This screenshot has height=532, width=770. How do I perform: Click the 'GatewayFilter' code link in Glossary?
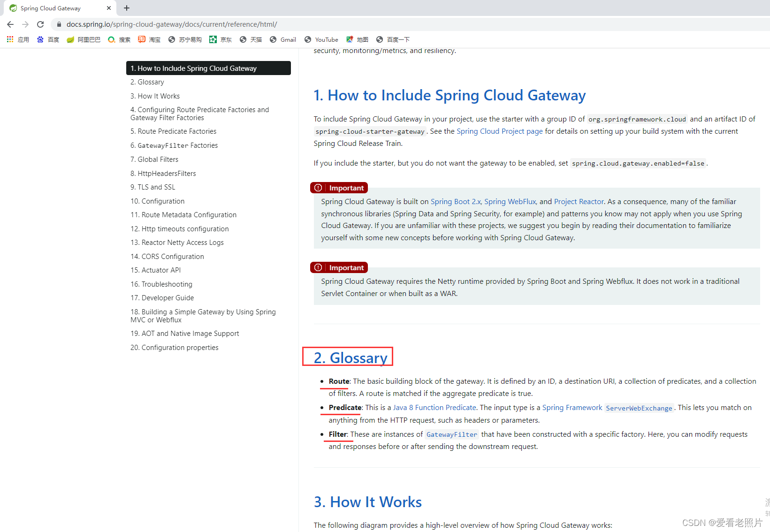click(x=452, y=434)
